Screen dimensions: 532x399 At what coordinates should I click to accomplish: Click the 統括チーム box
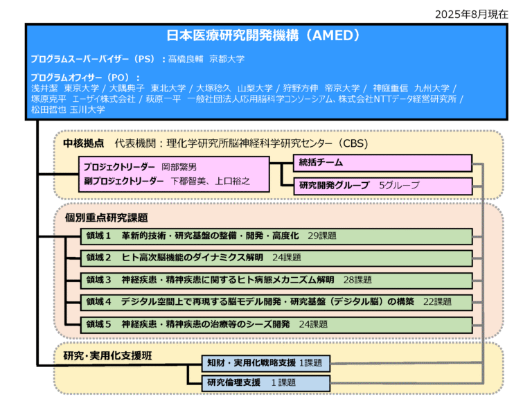tap(382, 163)
